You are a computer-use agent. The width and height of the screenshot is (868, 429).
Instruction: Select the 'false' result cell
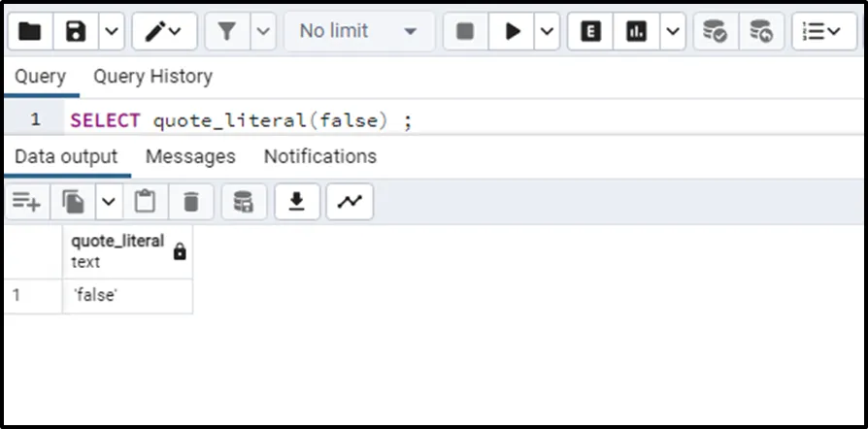click(127, 296)
